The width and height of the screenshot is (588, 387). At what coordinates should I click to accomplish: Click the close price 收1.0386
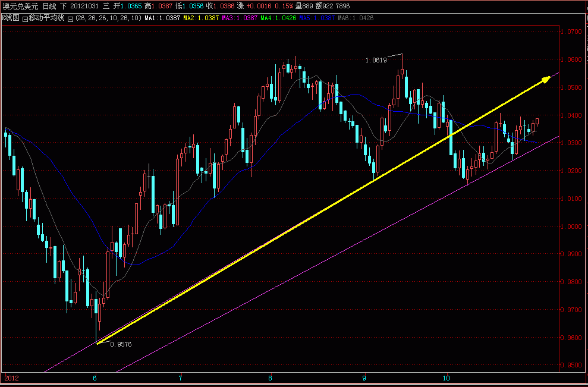(220, 7)
